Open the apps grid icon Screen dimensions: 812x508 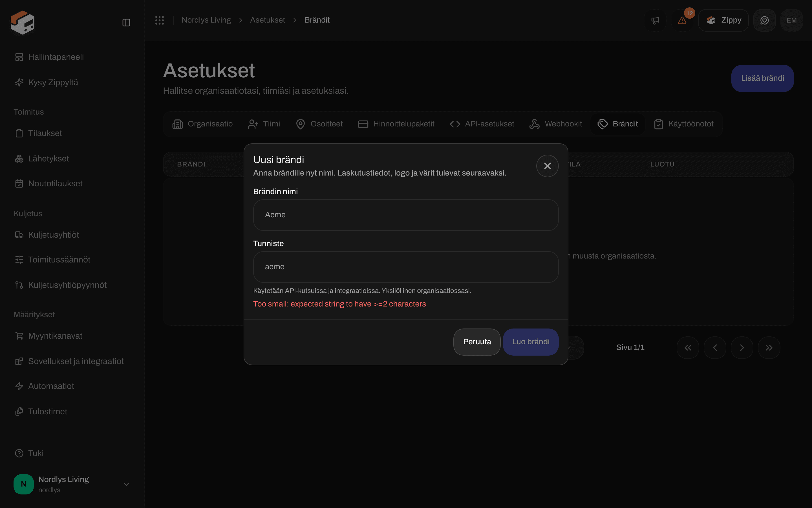coord(159,20)
